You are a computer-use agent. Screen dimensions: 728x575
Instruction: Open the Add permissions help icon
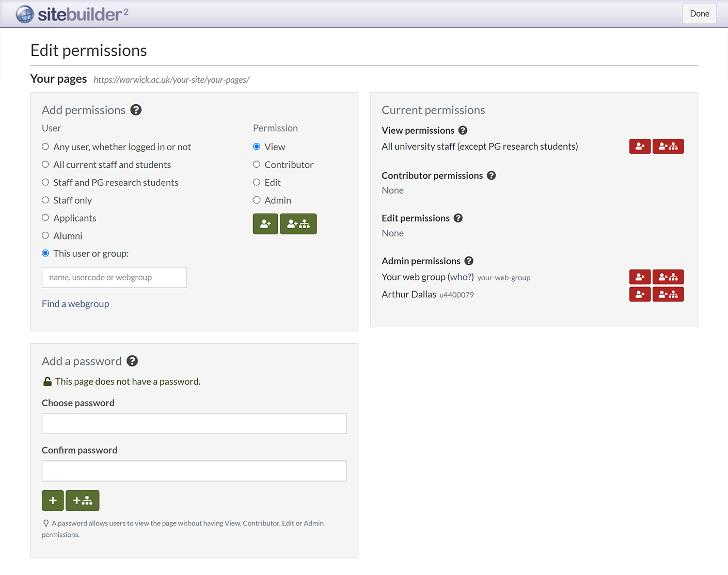(136, 109)
